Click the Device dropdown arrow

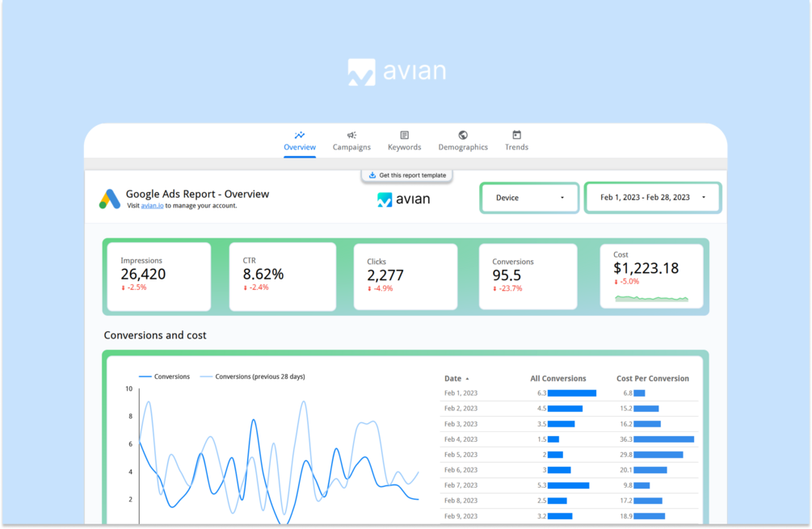(x=562, y=198)
